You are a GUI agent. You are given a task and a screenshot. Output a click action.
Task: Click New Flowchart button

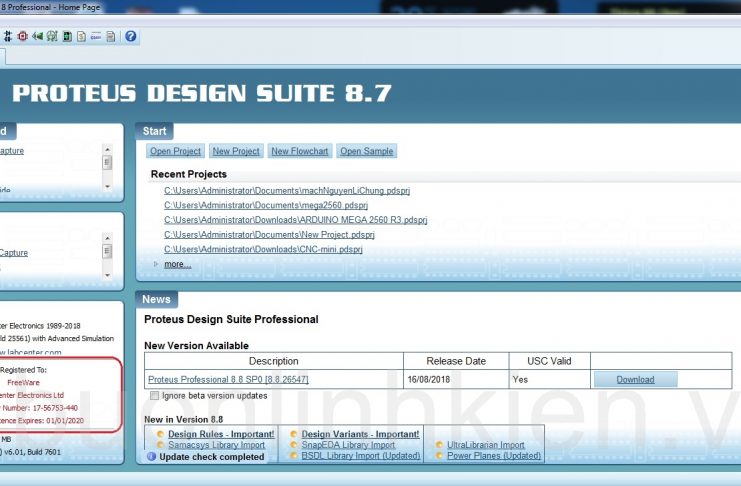[x=300, y=151]
